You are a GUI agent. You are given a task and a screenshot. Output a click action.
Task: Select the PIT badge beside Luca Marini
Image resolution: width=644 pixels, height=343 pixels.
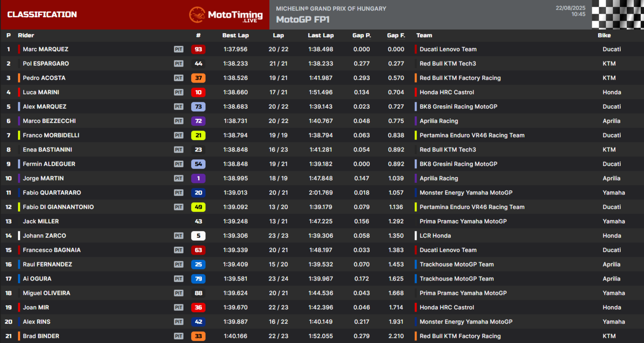pos(179,92)
